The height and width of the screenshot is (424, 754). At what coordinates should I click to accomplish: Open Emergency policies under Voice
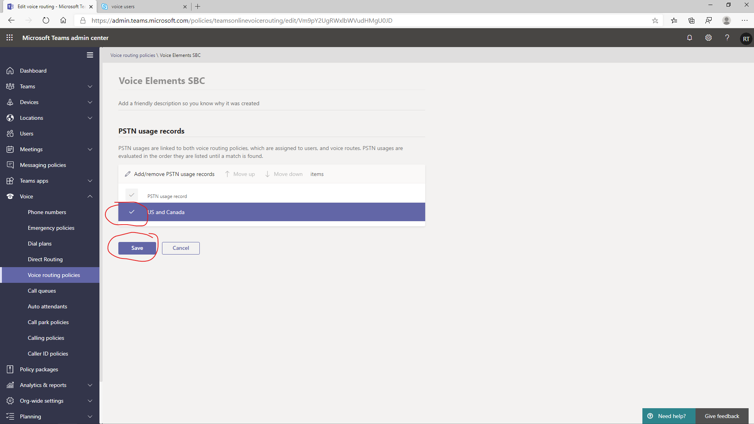click(51, 228)
